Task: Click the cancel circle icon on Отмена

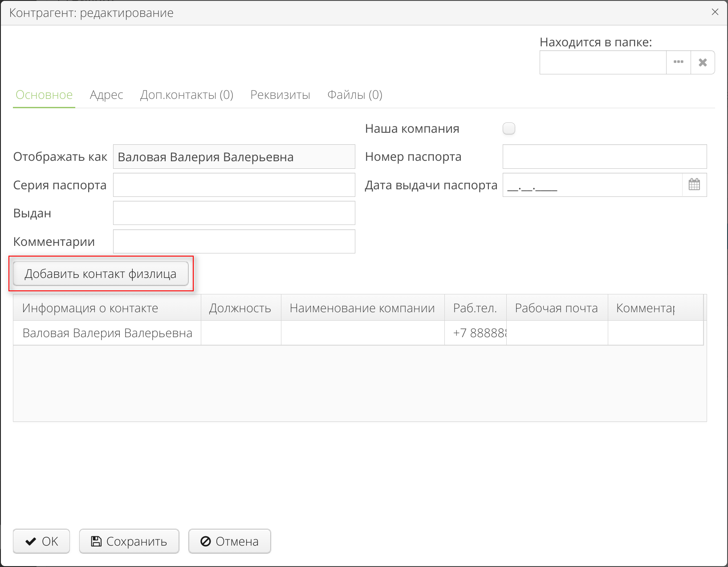Action: point(205,541)
